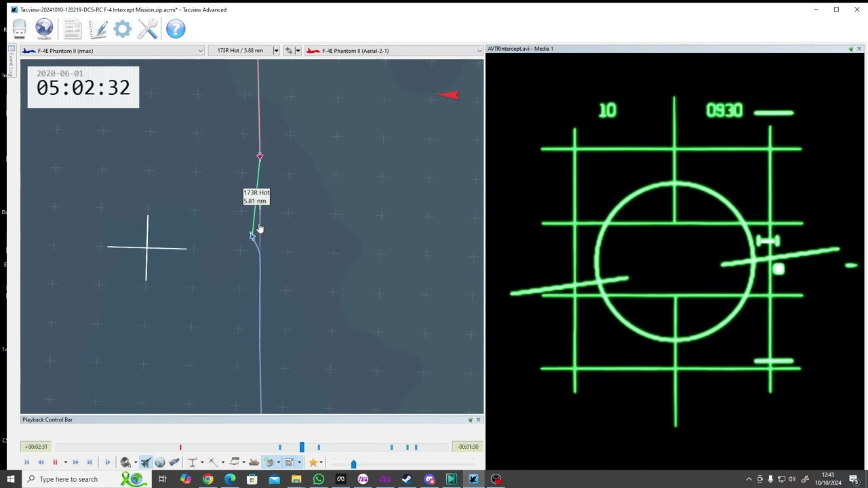868x488 pixels.
Task: Click the playback speed slider handle
Action: (x=353, y=464)
